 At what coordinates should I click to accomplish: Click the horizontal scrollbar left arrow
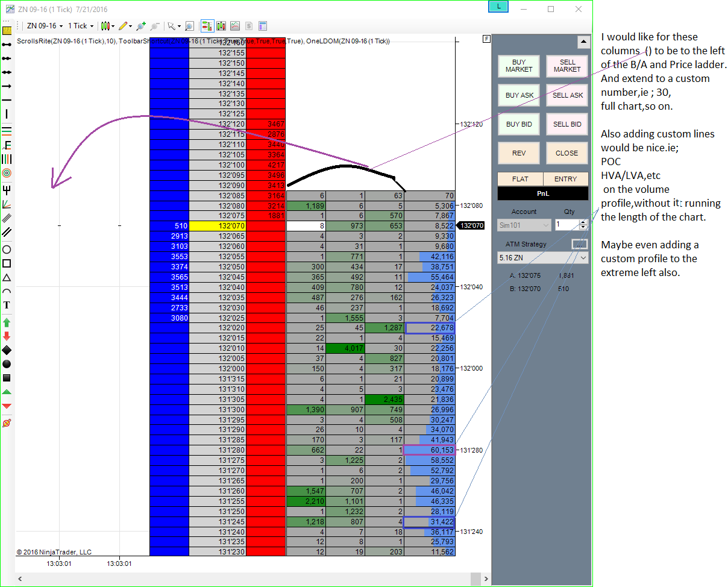pos(21,579)
